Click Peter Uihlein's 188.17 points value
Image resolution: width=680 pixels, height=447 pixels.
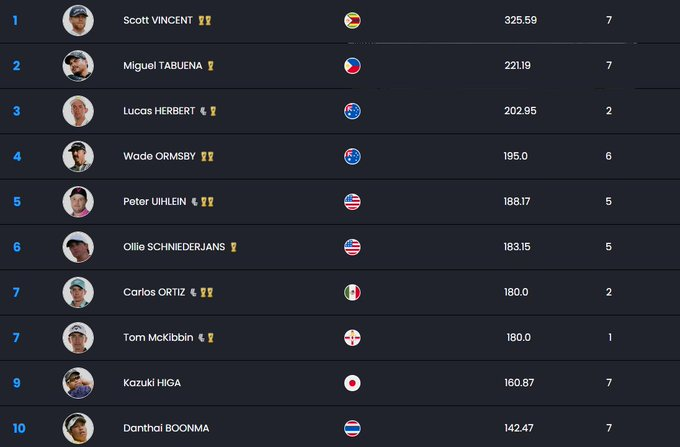point(517,202)
